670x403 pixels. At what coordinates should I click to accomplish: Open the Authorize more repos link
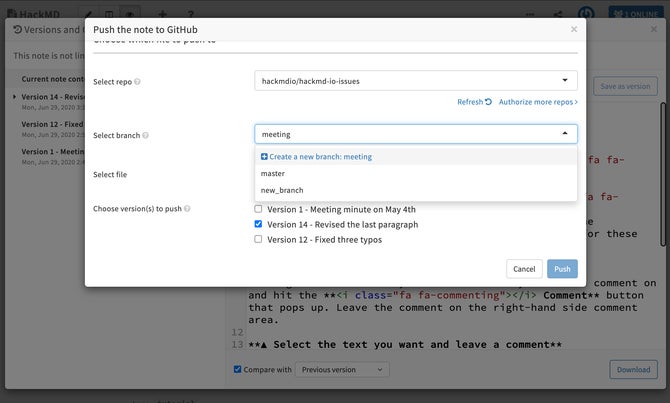click(538, 102)
